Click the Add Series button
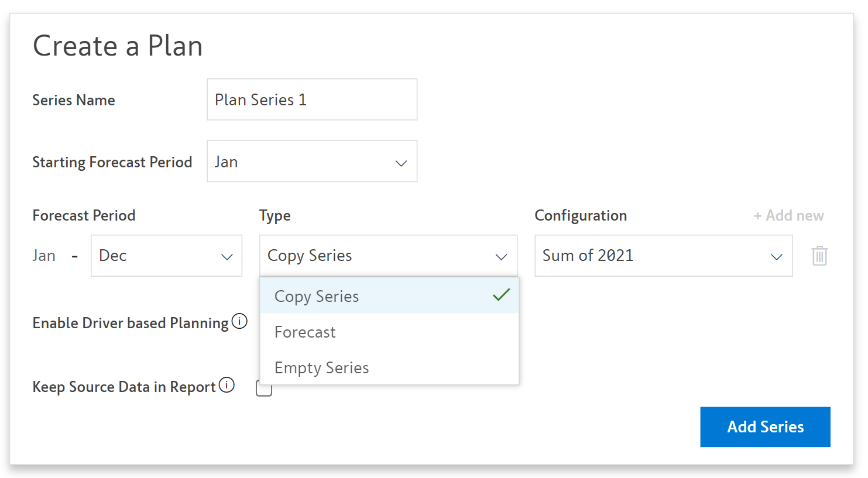The height and width of the screenshot is (478, 868). point(765,427)
